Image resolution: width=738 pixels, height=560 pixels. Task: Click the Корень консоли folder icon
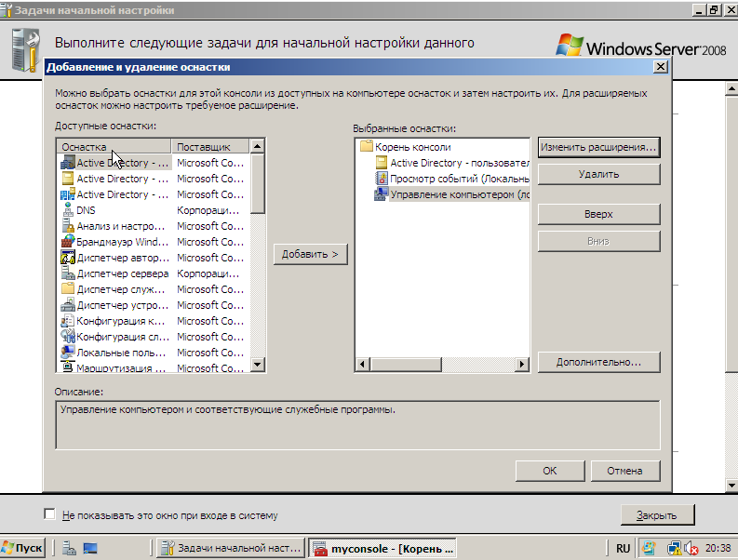(x=366, y=146)
